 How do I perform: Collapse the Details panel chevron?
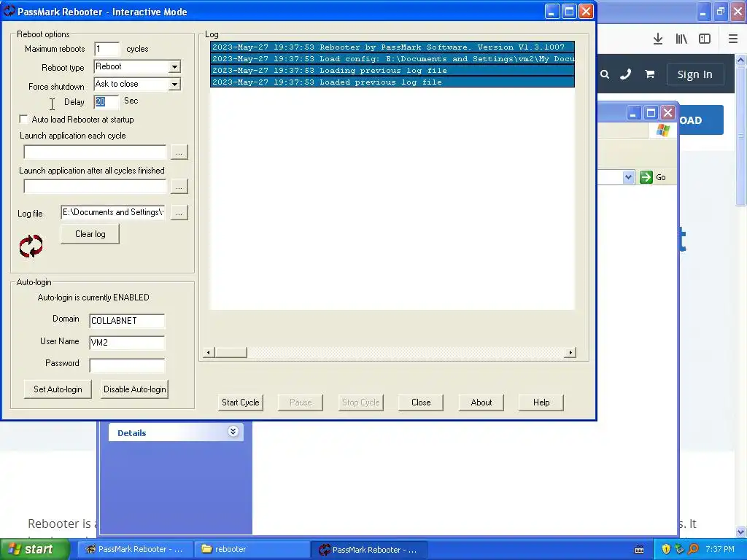233,432
